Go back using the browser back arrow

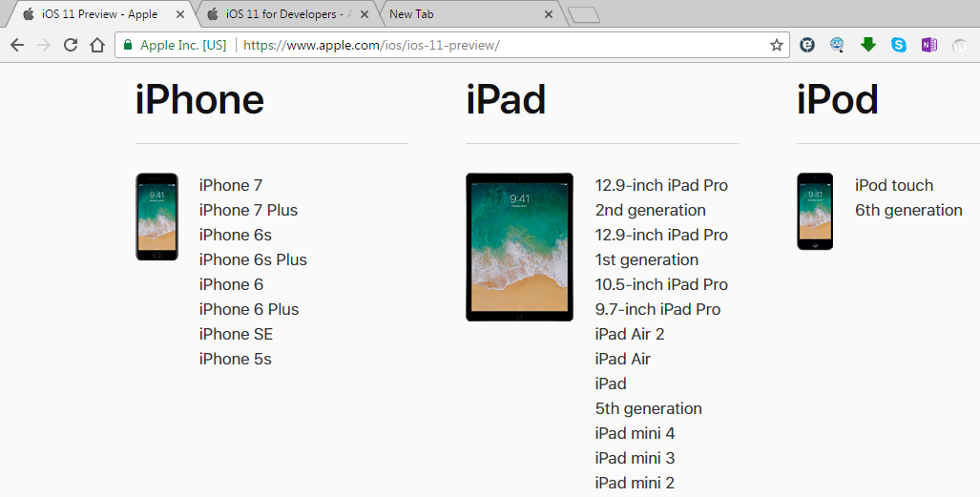click(x=17, y=45)
